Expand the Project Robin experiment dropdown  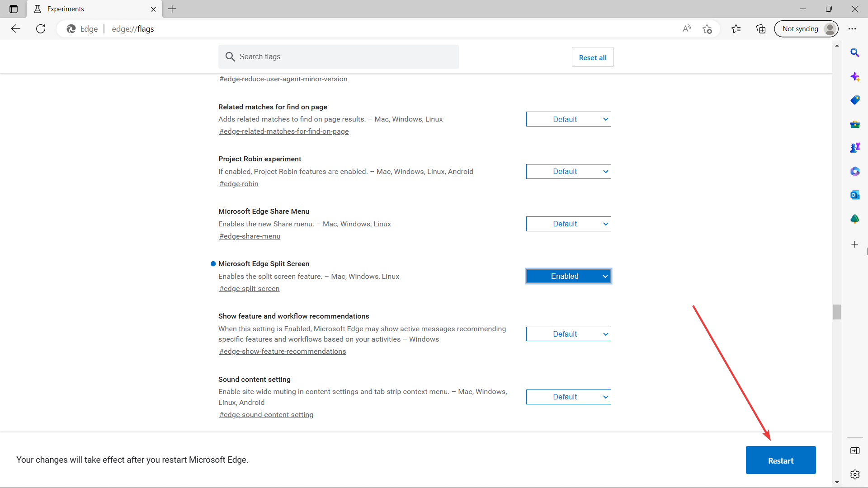568,172
